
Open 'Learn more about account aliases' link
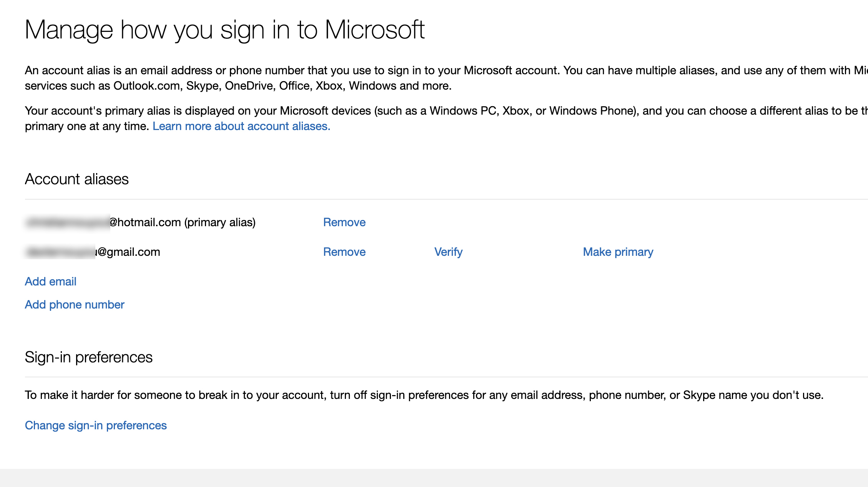pos(241,126)
